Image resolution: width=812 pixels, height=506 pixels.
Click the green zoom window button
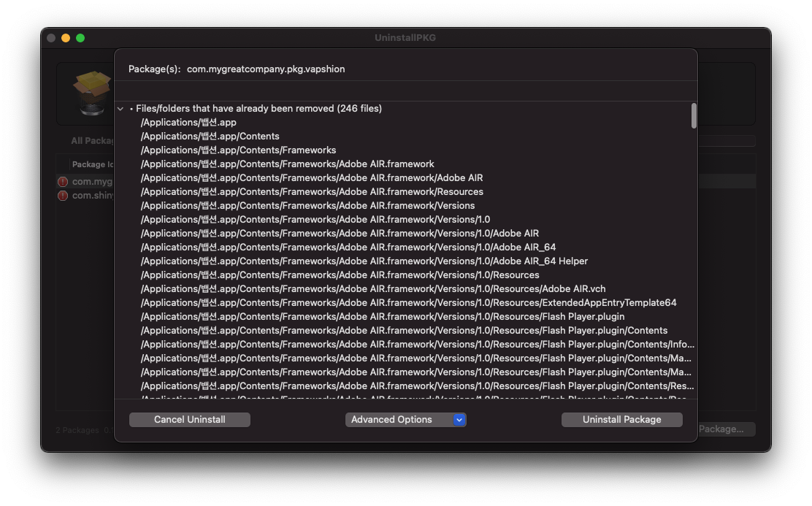[80, 38]
